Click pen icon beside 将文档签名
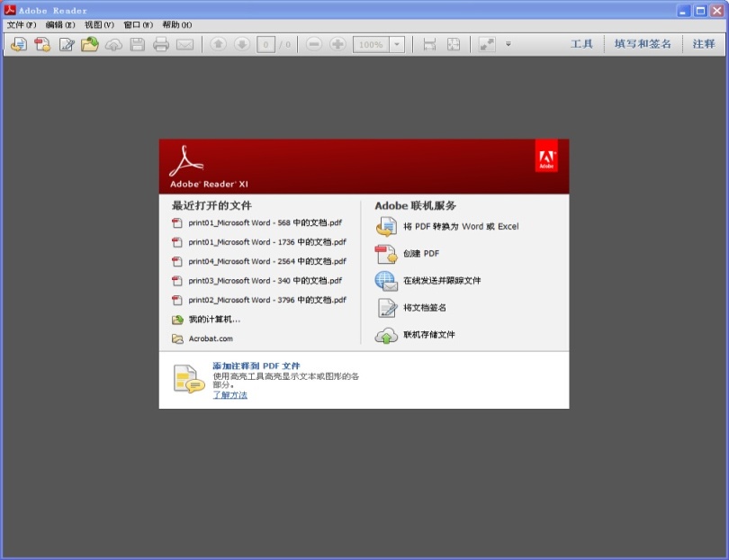This screenshot has height=560, width=729. (x=387, y=308)
